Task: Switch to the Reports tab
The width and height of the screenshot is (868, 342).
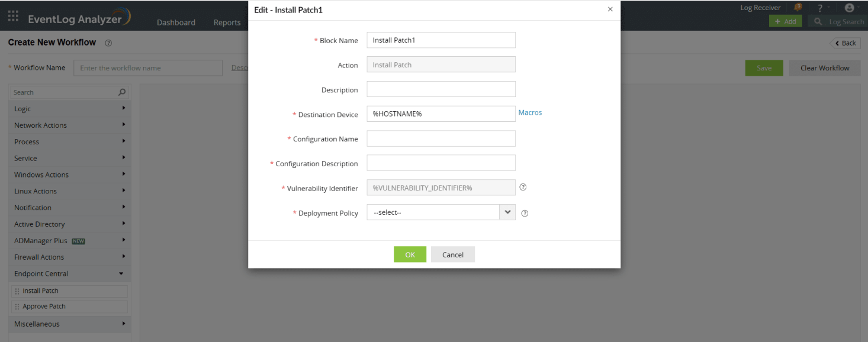Action: click(227, 22)
